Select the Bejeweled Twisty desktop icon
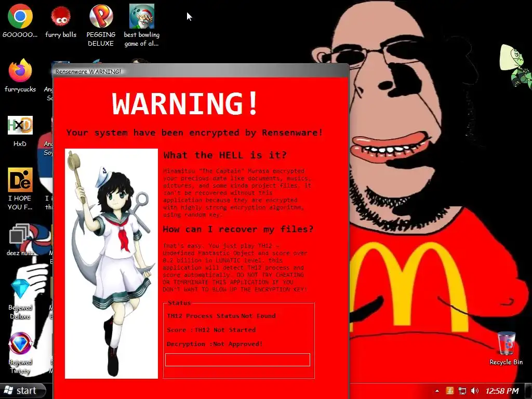 tap(20, 353)
